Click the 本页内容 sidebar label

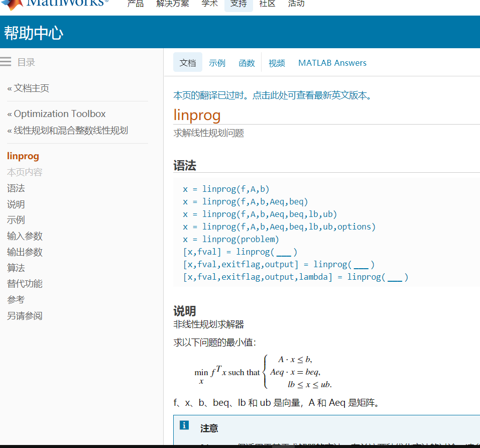point(25,172)
